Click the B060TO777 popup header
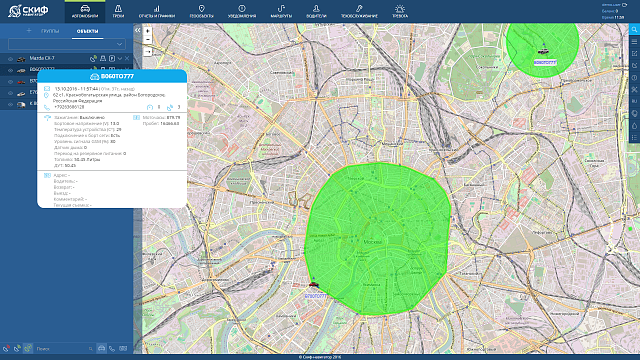Viewport: 640px width, 360px height. pyautogui.click(x=112, y=76)
